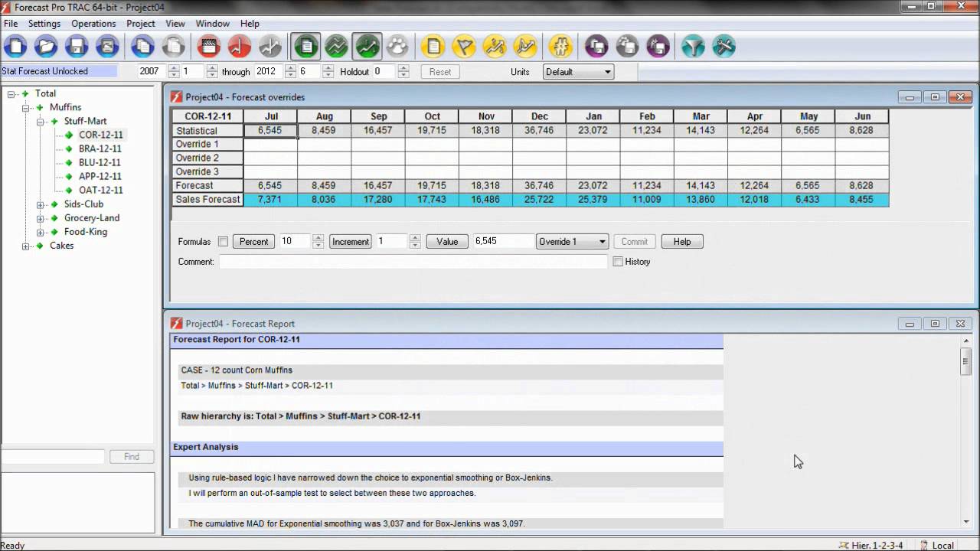Collapse the Total tree node
Image resolution: width=980 pixels, height=551 pixels.
coord(11,93)
